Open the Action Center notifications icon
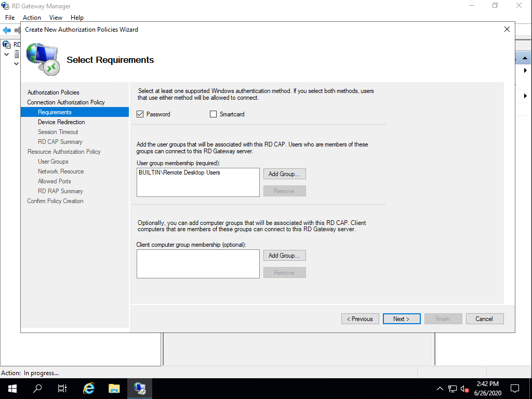Viewport: 532px width, 399px height. click(x=515, y=389)
